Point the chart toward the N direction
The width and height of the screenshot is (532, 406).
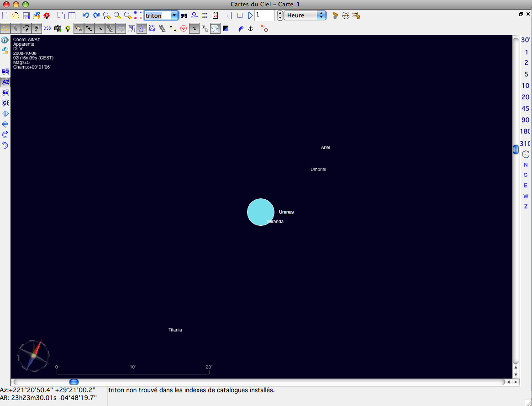[526, 165]
